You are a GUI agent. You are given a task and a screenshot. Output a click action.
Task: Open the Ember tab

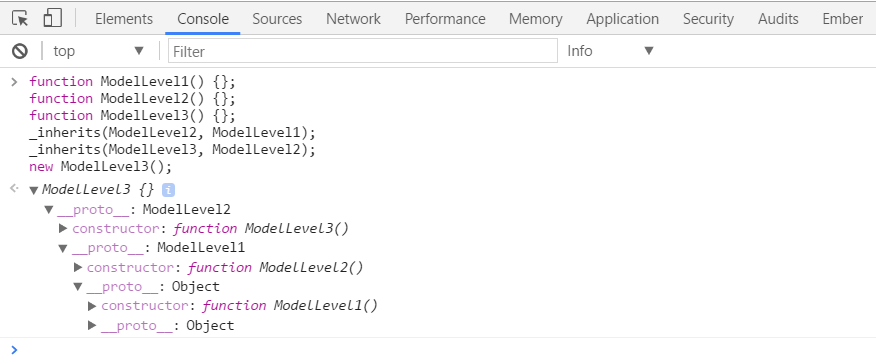point(842,19)
